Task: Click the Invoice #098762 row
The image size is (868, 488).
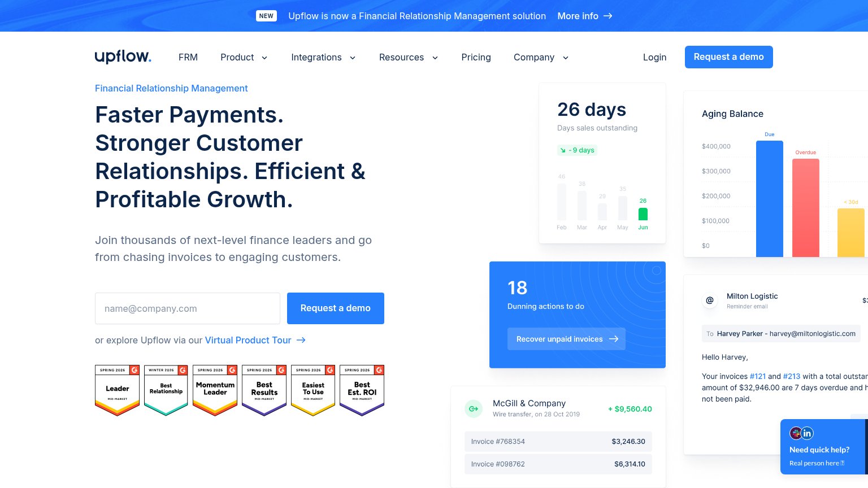Action: click(558, 464)
